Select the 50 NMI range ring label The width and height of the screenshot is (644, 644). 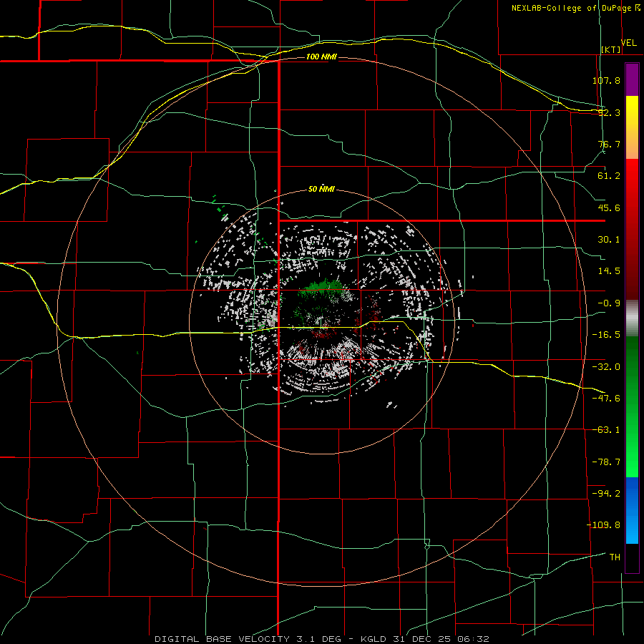(x=321, y=189)
